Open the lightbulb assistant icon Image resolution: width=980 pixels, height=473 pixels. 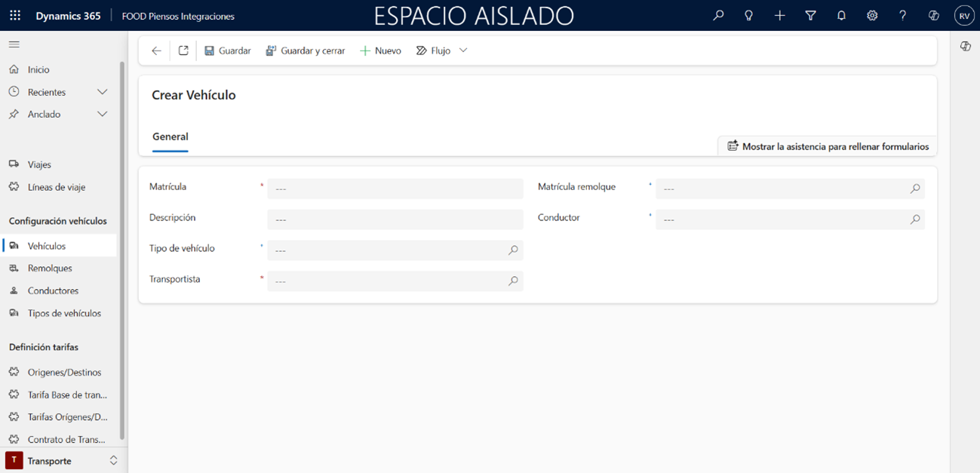coord(748,15)
